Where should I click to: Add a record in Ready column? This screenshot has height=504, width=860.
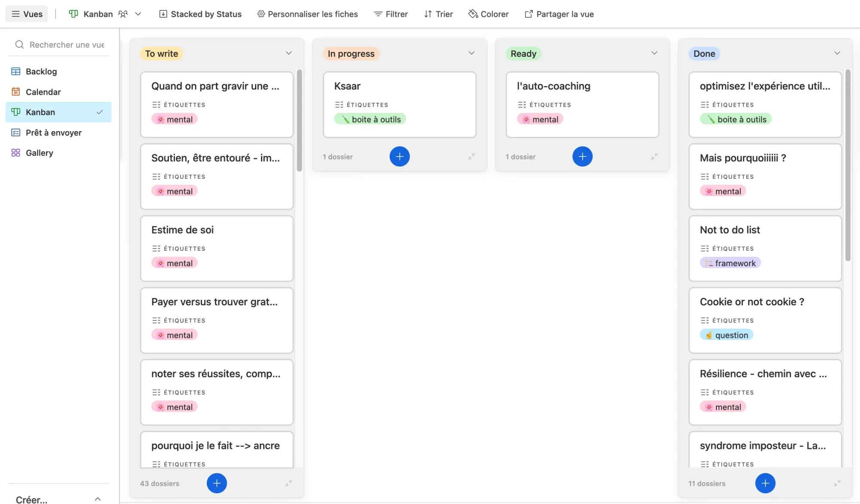(582, 157)
